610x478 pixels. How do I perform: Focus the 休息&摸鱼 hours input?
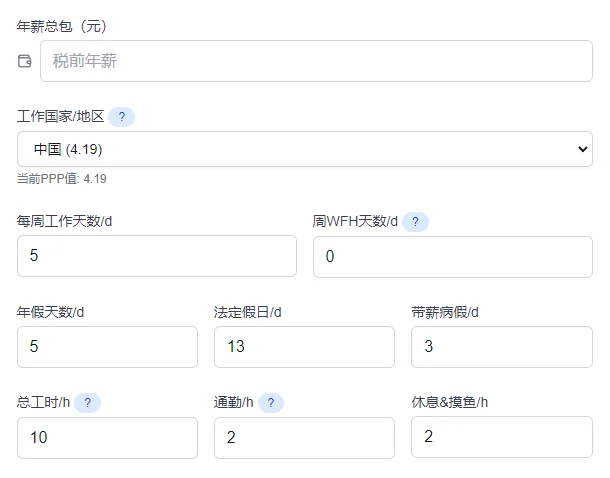pyautogui.click(x=501, y=438)
